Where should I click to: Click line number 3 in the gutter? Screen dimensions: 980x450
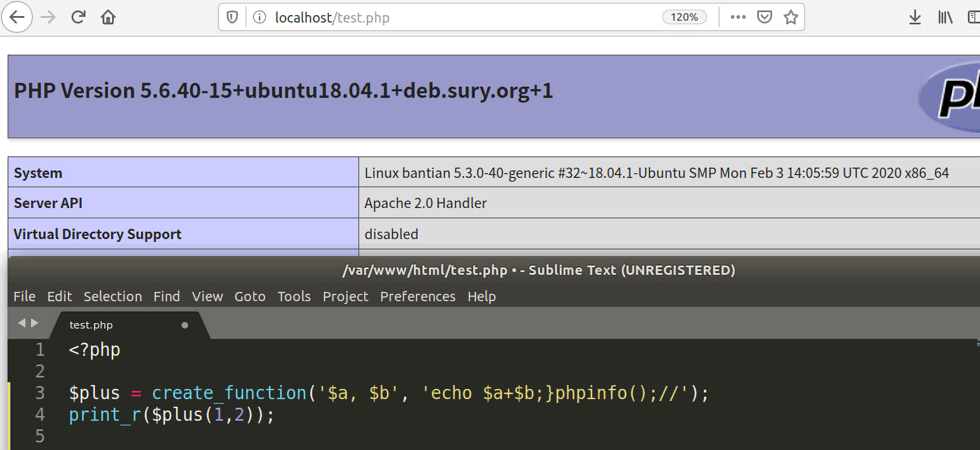(x=40, y=393)
